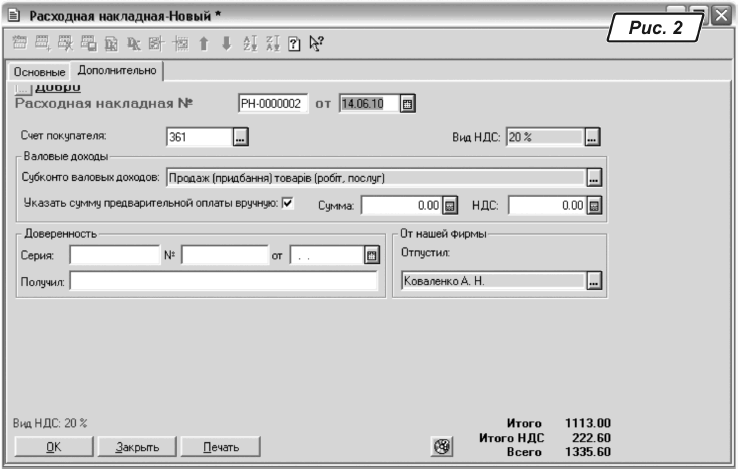Screen dimensions: 738x471
Task: Open the calendar next to document date
Action: [408, 103]
